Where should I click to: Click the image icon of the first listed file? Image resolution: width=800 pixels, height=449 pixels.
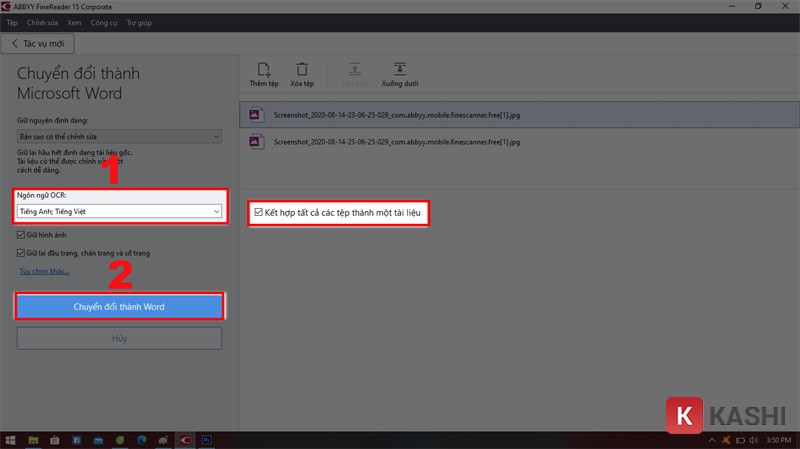(x=256, y=115)
